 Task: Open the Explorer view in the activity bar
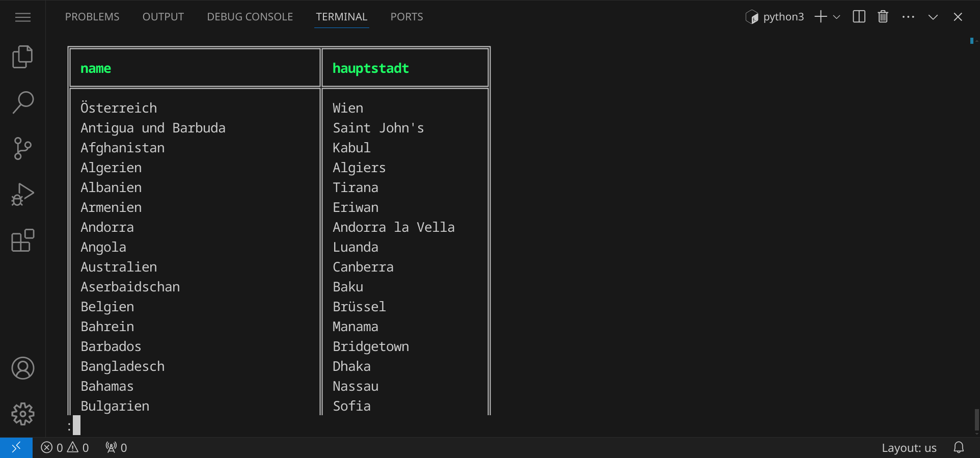pos(22,57)
